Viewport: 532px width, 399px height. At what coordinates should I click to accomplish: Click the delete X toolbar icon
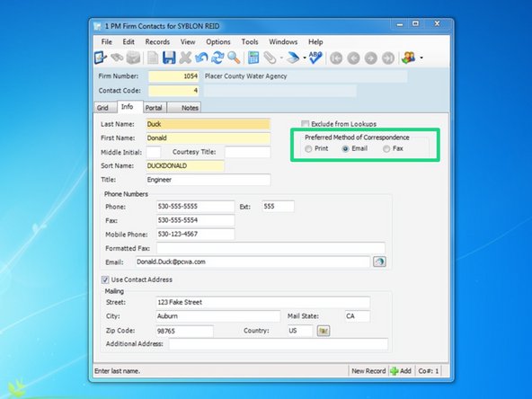pyautogui.click(x=185, y=58)
